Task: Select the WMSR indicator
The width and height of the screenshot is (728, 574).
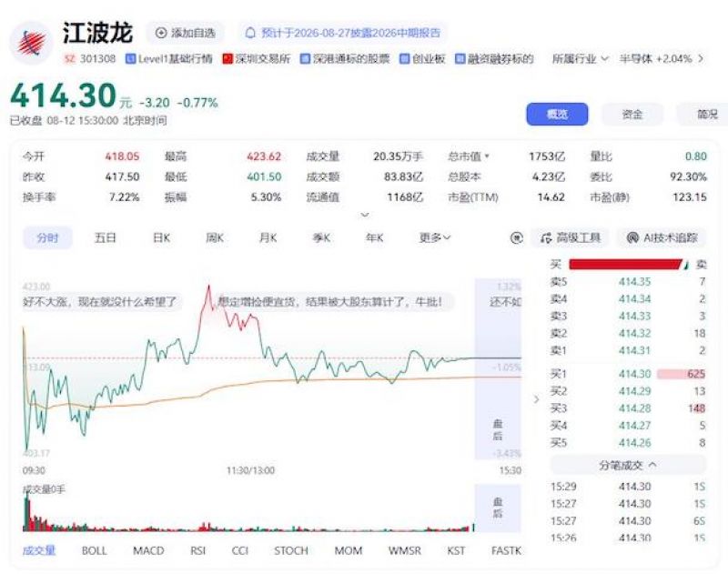Action: [405, 550]
